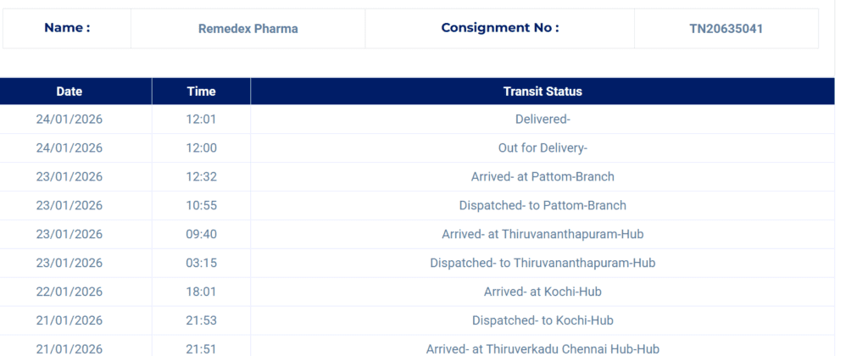Select the 22/01/2026 date cell
This screenshot has width=868, height=356.
point(70,292)
